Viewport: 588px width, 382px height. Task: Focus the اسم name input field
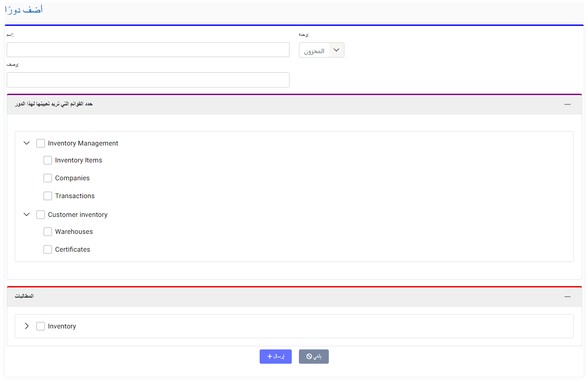pyautogui.click(x=148, y=50)
